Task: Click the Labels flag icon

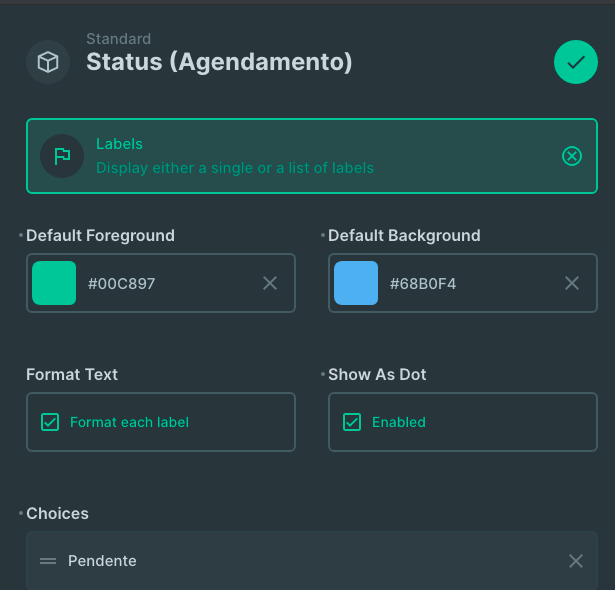Action: 62,156
